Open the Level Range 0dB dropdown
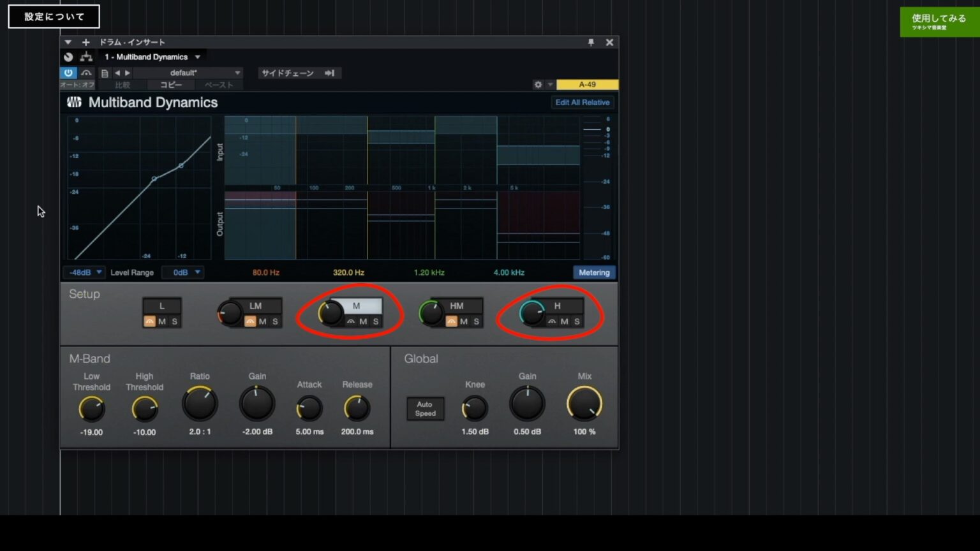The width and height of the screenshot is (980, 551). click(183, 272)
